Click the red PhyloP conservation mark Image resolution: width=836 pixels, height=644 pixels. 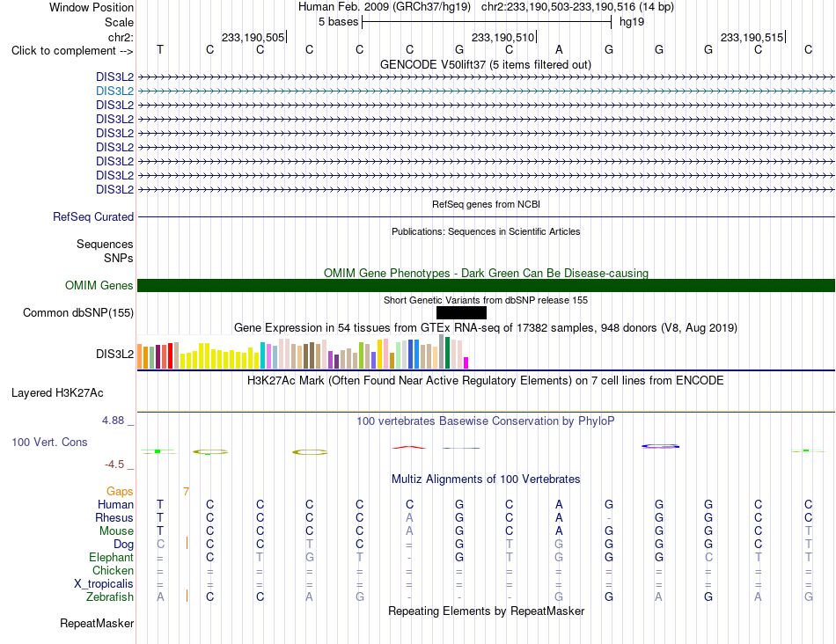[x=409, y=447]
